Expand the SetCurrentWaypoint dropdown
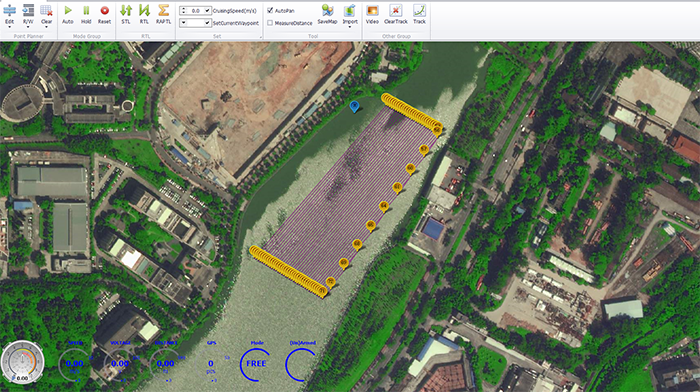The width and height of the screenshot is (700, 392). (207, 23)
